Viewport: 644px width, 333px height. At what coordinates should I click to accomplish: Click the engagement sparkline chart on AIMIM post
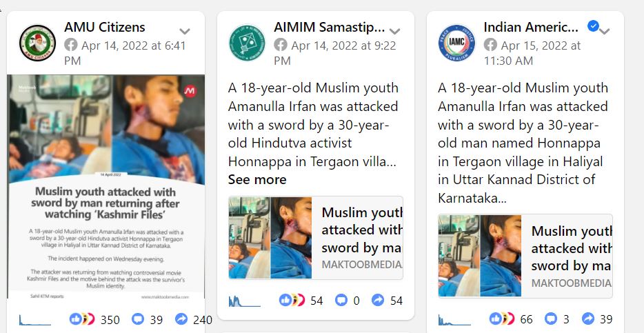(x=244, y=301)
